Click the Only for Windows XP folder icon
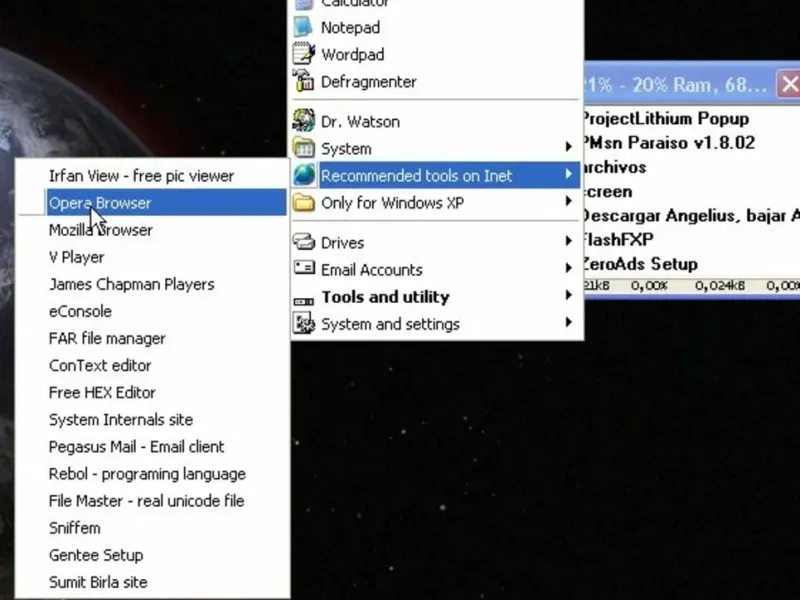Screen dimensions: 800x600 pos(304,202)
